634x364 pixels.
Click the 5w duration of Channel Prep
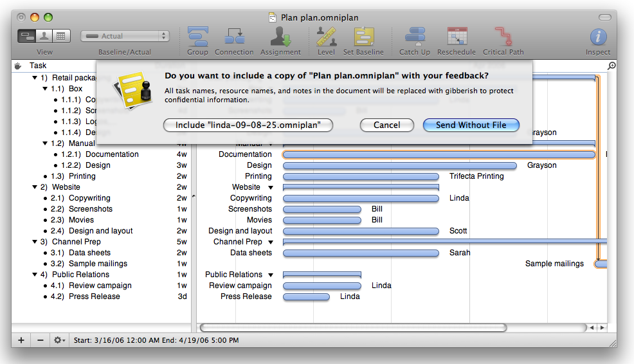(x=182, y=242)
